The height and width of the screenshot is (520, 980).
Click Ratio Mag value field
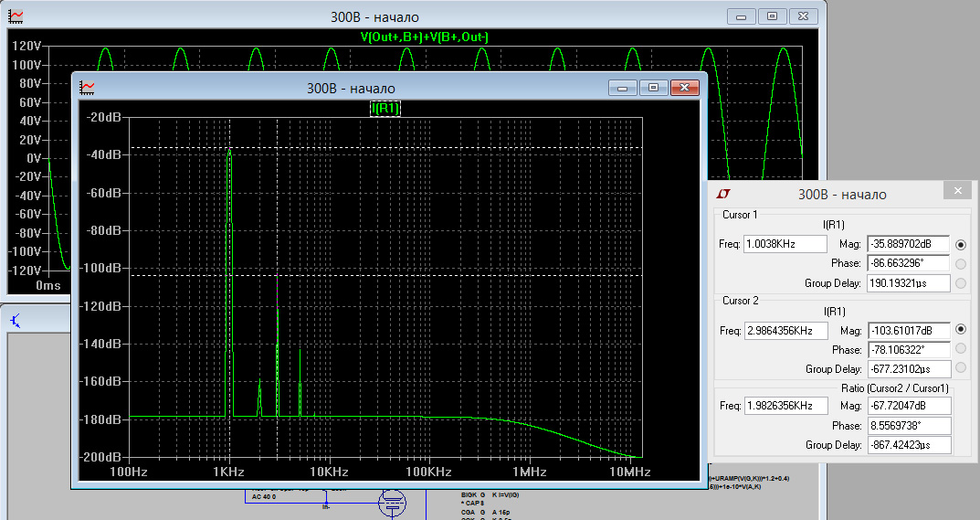(908, 406)
